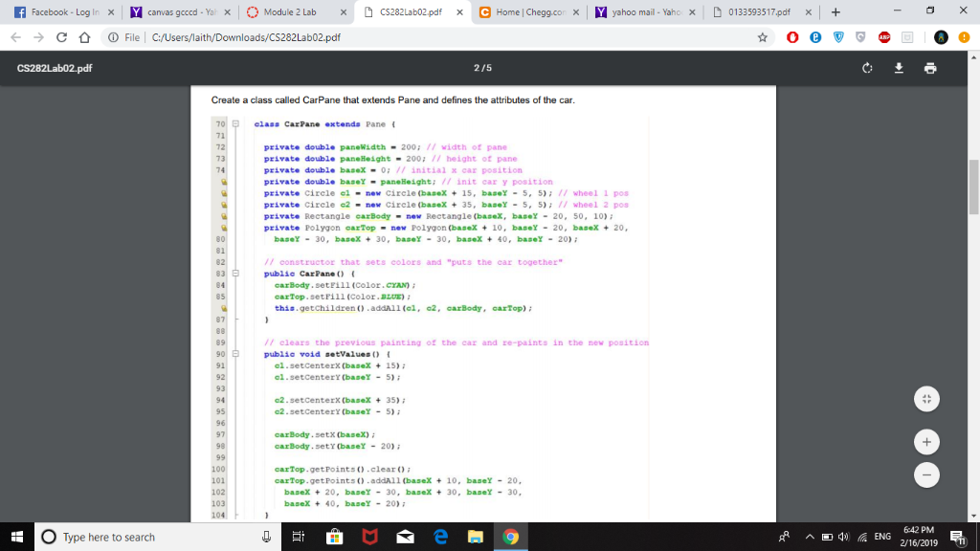Zoom in using the plus button

(x=926, y=442)
